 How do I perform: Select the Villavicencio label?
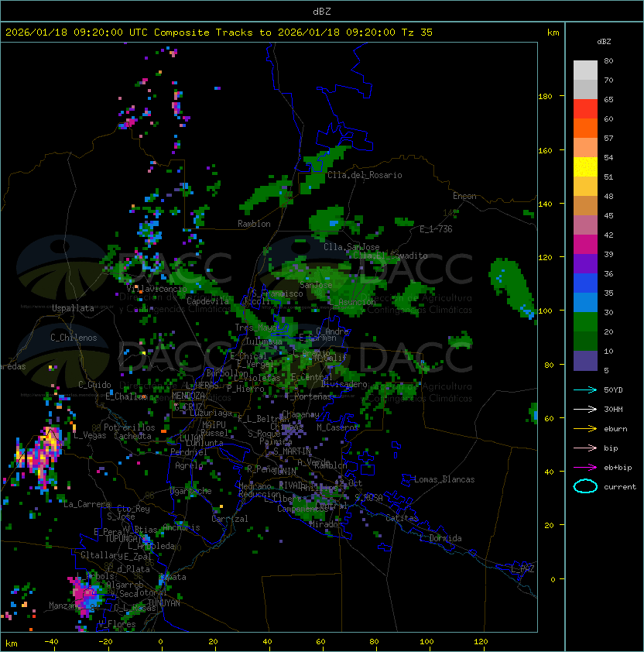(x=156, y=289)
